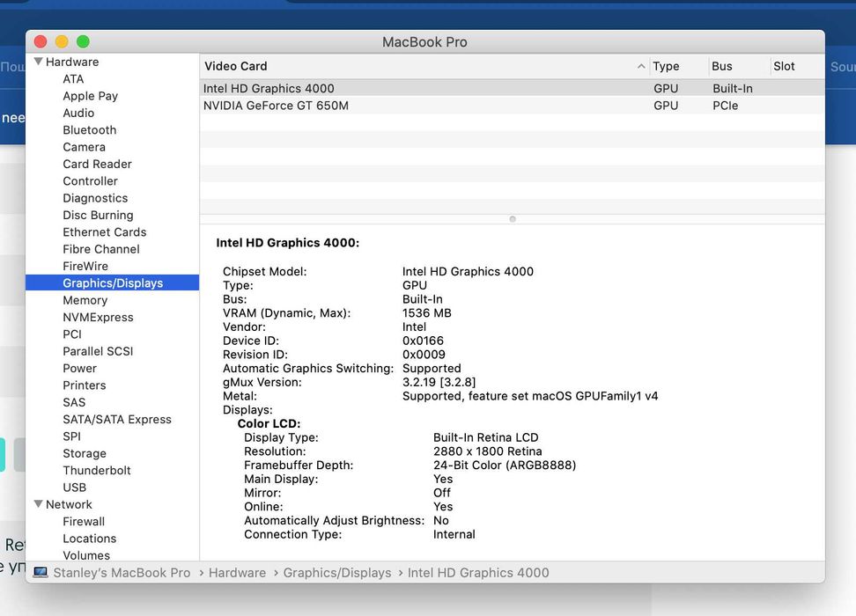Select Fibre Channel in the sidebar
This screenshot has height=616, width=856.
pos(101,249)
